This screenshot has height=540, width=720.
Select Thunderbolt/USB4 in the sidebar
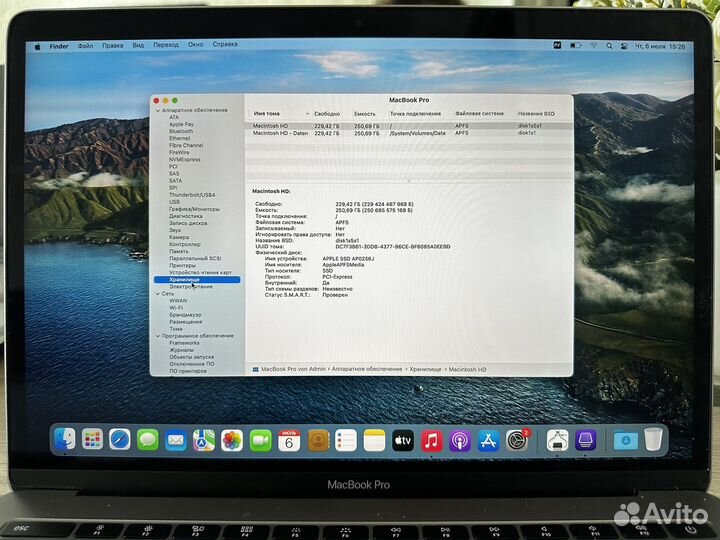pos(192,195)
